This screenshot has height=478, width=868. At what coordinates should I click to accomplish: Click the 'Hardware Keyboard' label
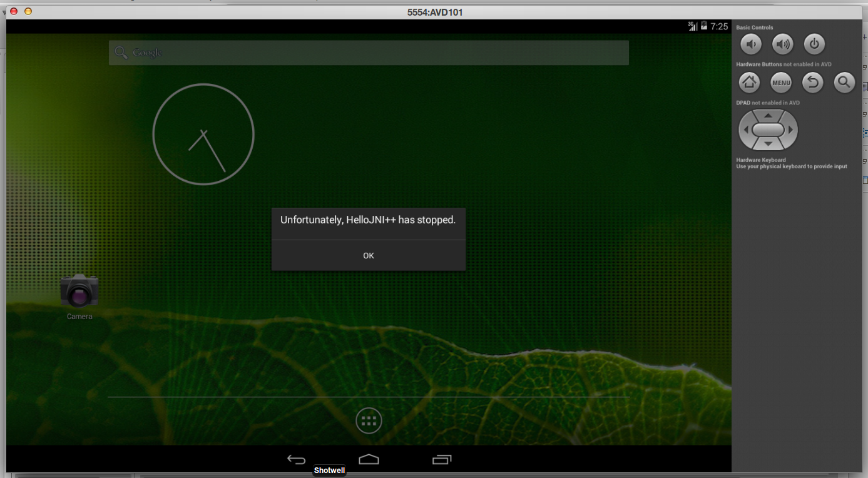761,160
